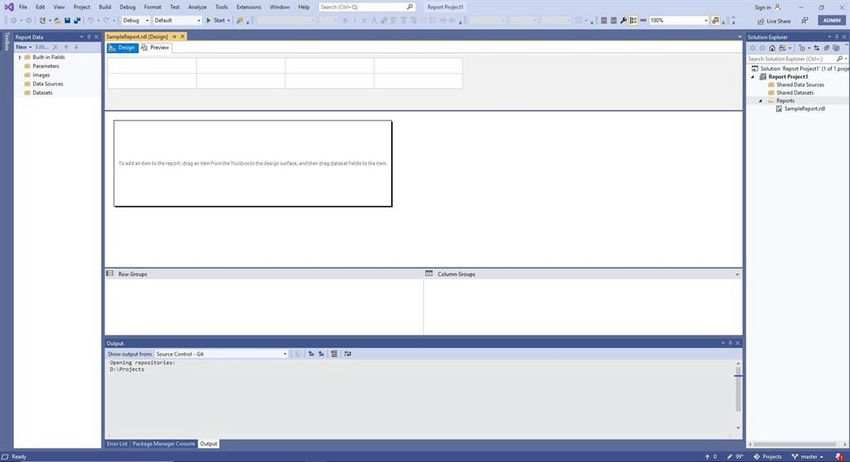Click the Column Groups pane icon
Image resolution: width=850 pixels, height=462 pixels.
(429, 274)
